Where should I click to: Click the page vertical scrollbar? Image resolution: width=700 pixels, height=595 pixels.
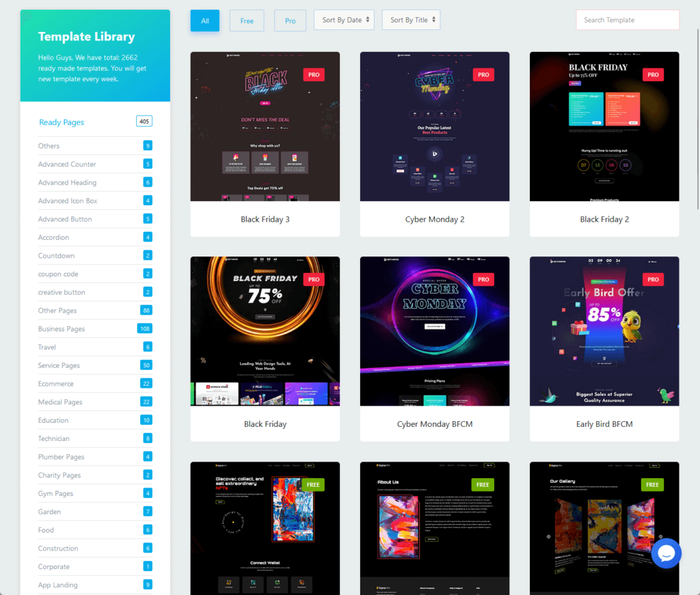tap(697, 119)
